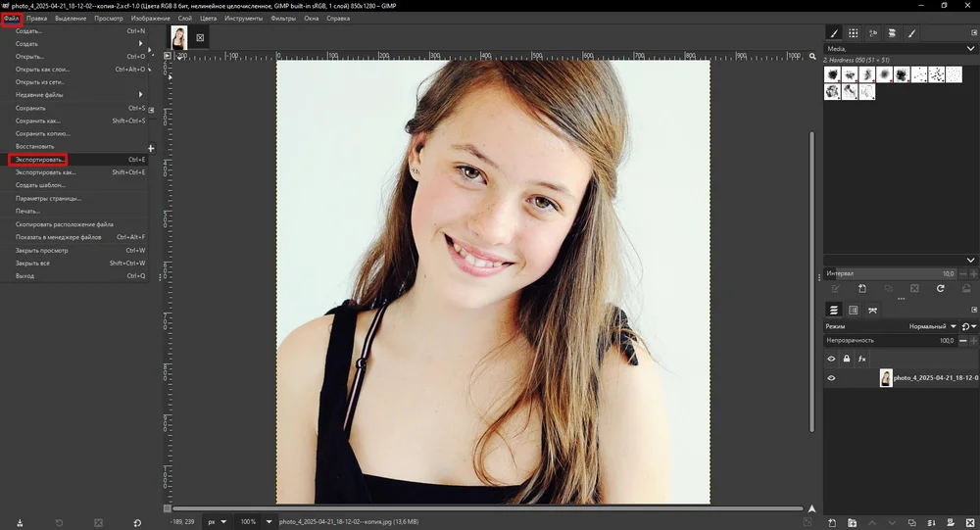This screenshot has width=980, height=530.
Task: Open the Инструменты menu
Action: pyautogui.click(x=244, y=19)
